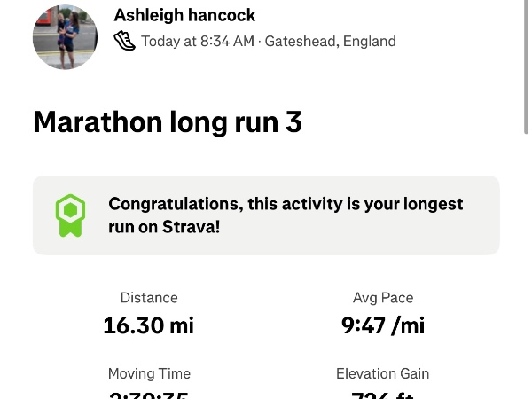532x399 pixels.
Task: Click the Marathon long run 3 title
Action: [x=168, y=122]
